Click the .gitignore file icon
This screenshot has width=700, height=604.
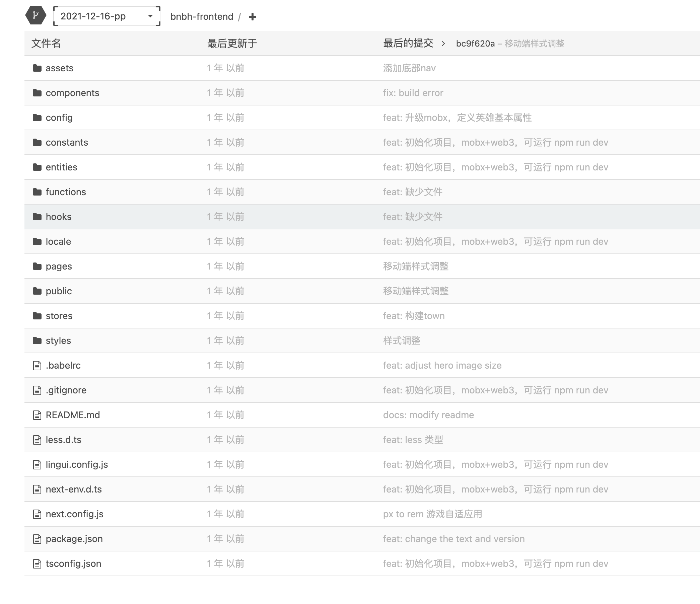[37, 390]
